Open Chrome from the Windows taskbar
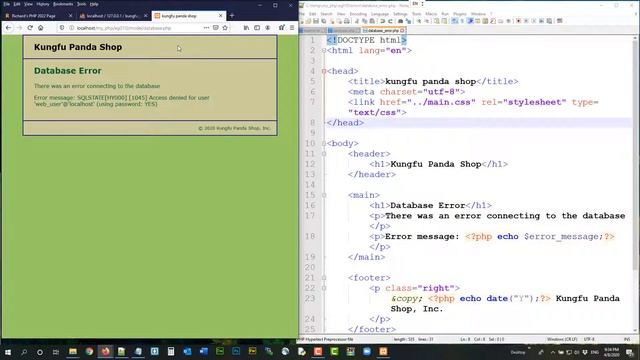The height and width of the screenshot is (360, 640). (89, 351)
